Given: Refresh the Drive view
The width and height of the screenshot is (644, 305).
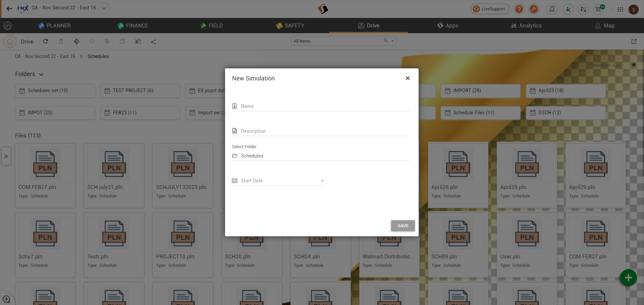Looking at the screenshot, I should coord(46,41).
